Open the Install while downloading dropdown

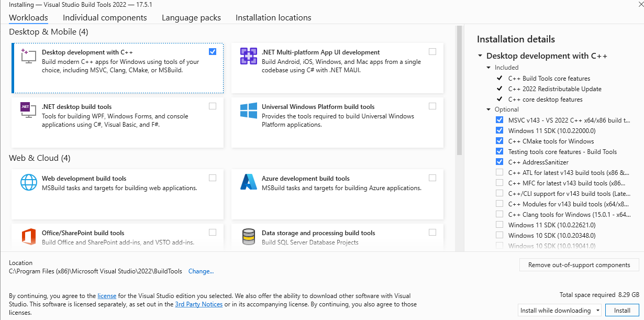coord(560,310)
